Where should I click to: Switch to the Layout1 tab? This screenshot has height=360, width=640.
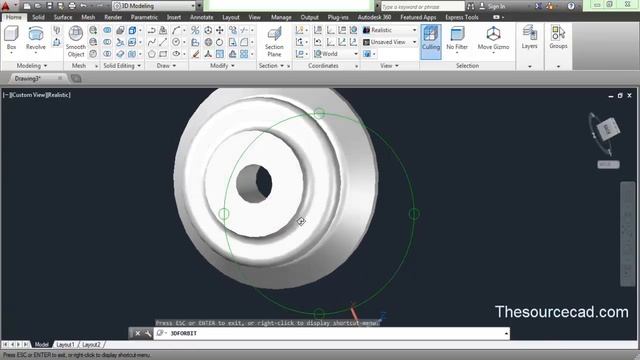[x=65, y=344]
